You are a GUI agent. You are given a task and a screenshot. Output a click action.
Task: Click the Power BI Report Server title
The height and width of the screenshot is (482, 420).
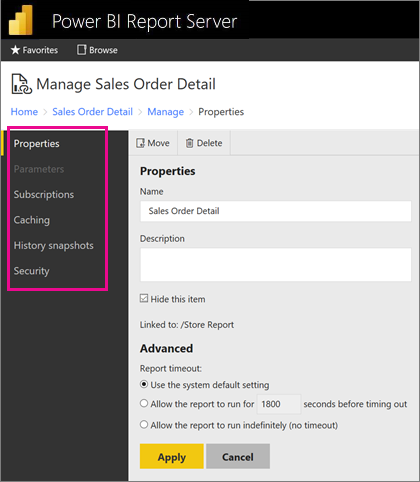[145, 21]
